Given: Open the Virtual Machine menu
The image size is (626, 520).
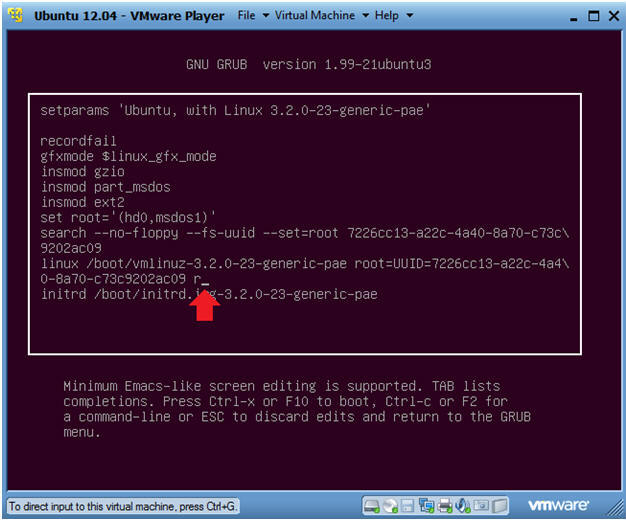Looking at the screenshot, I should tap(315, 15).
